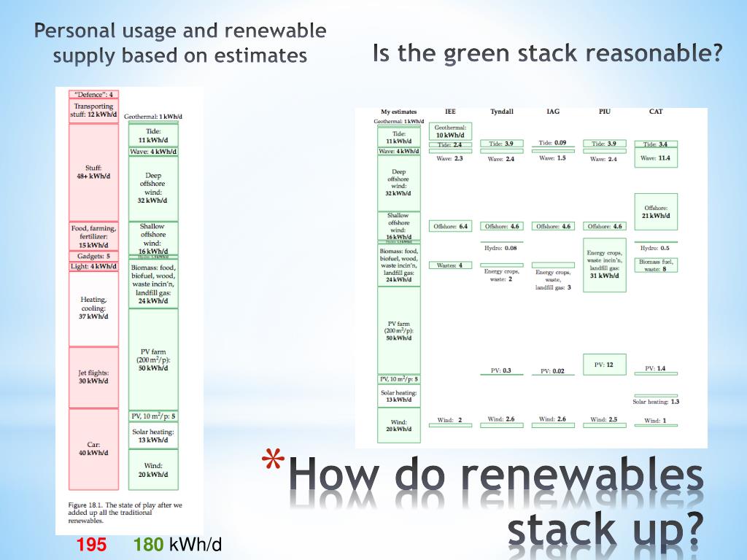Select the 'PV: 12' box under PIU
This screenshot has height=560, width=747.
click(x=605, y=365)
